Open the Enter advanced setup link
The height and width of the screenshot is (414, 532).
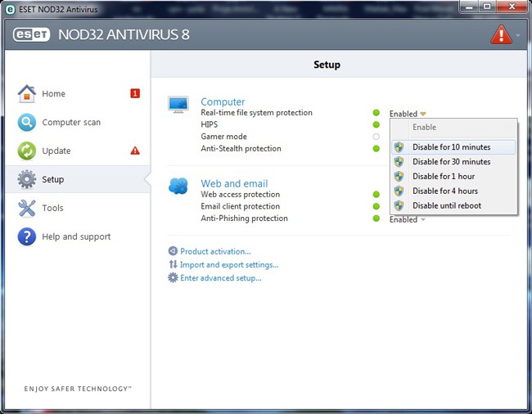pyautogui.click(x=221, y=278)
